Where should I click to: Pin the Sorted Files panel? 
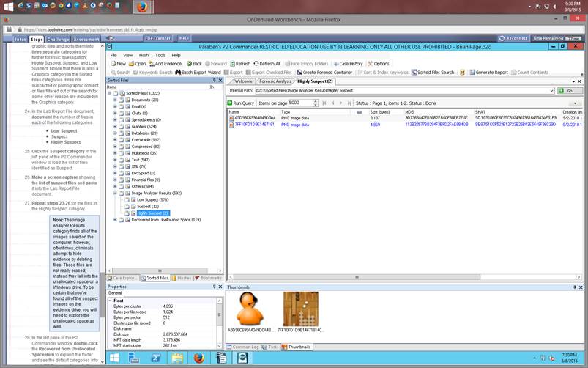(x=215, y=81)
